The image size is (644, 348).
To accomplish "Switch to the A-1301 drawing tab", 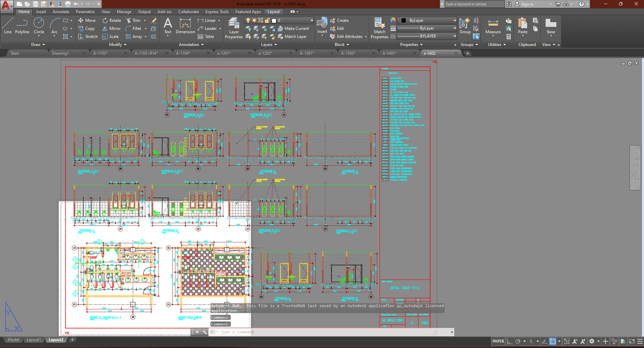I will click(x=307, y=53).
